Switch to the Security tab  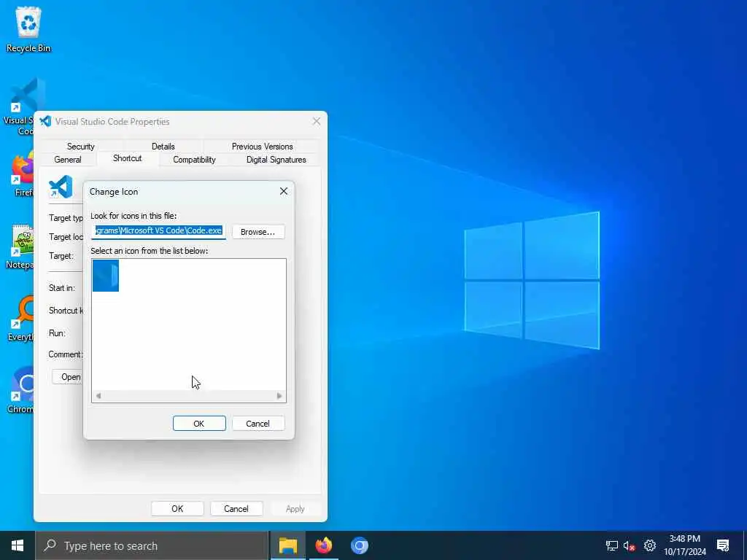[80, 146]
